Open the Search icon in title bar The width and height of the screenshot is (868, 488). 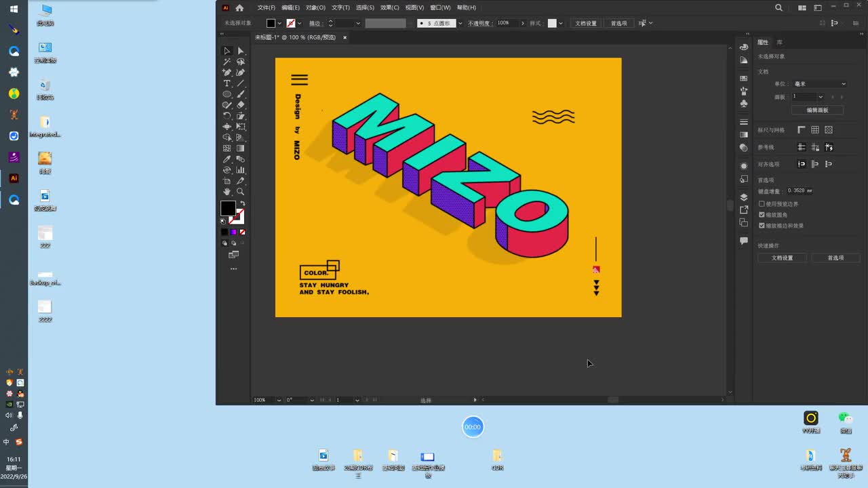click(x=779, y=8)
